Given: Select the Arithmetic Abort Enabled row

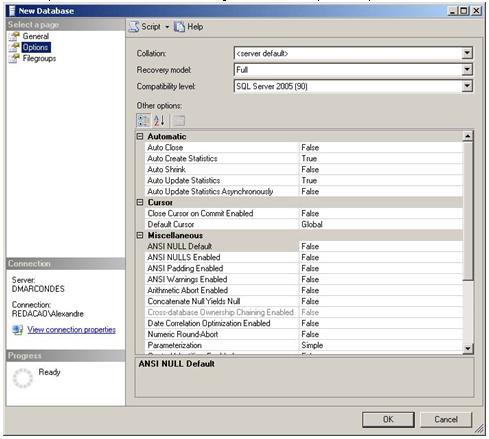Looking at the screenshot, I should [x=304, y=290].
